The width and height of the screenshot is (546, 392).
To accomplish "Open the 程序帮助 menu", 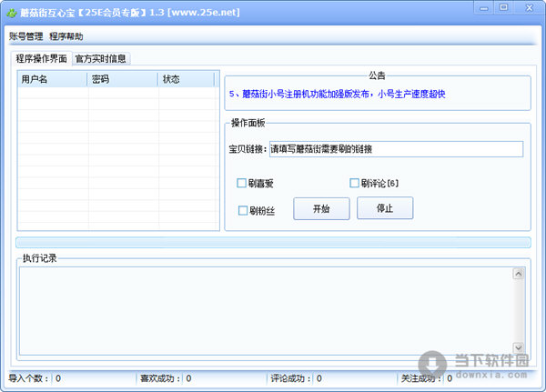I will (66, 36).
